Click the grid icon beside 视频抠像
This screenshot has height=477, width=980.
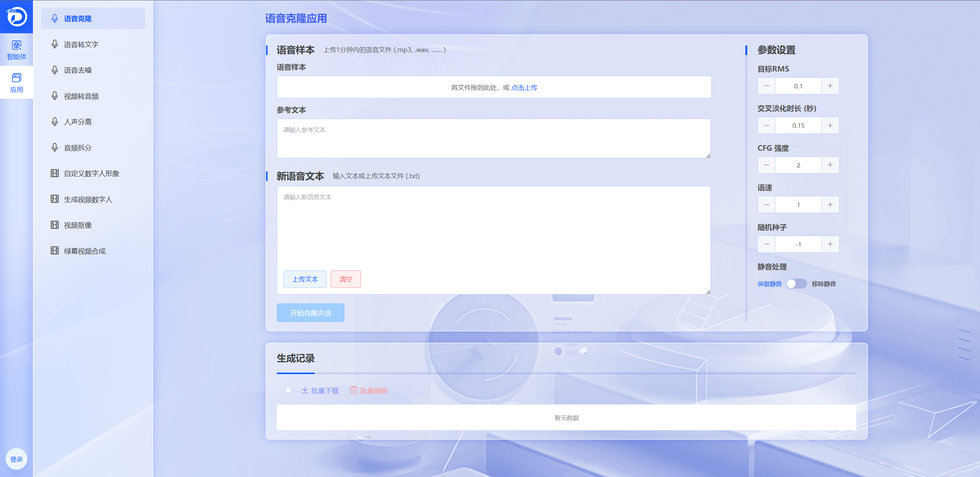tap(55, 225)
